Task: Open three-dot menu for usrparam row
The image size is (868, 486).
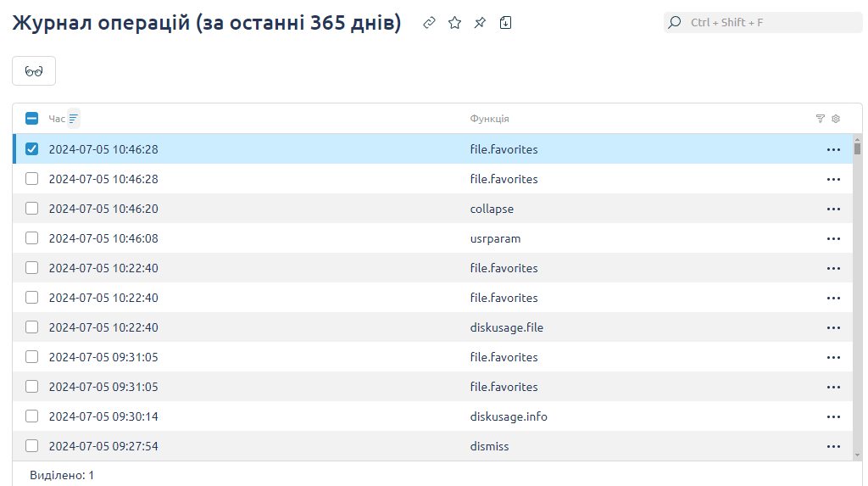Action: [x=834, y=239]
